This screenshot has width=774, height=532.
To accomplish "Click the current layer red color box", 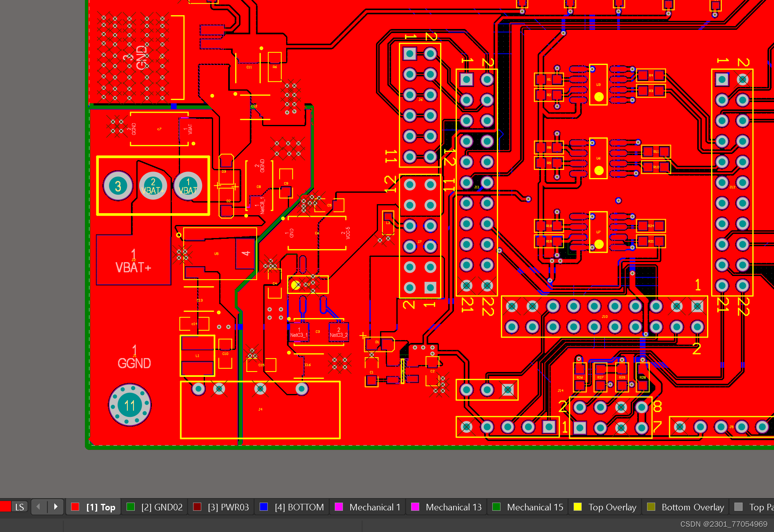I will [x=5, y=507].
